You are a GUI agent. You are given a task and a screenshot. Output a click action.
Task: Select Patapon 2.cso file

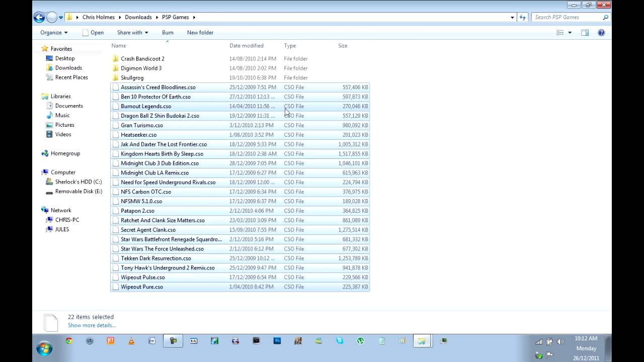[240, 211]
